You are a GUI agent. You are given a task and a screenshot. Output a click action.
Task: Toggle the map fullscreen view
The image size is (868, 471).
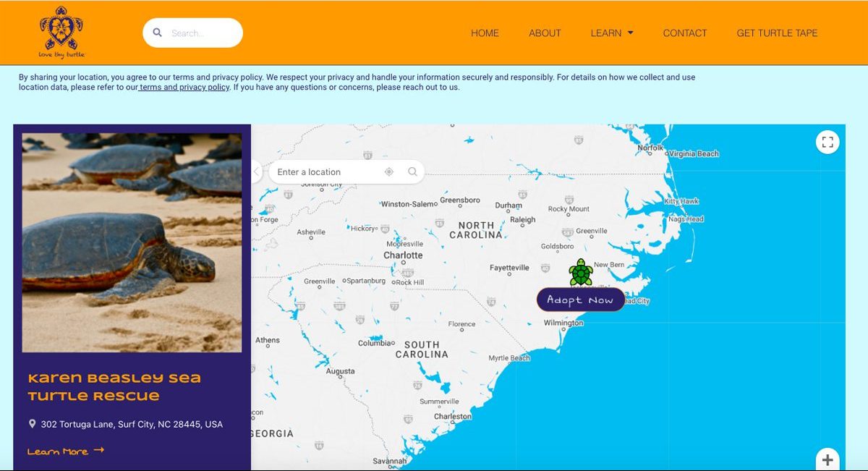[827, 142]
